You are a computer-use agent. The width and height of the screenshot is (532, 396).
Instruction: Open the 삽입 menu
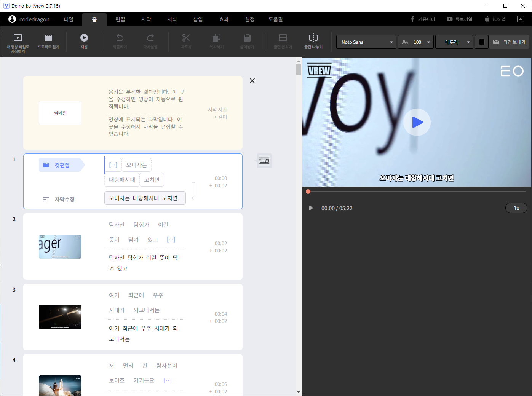tap(198, 19)
